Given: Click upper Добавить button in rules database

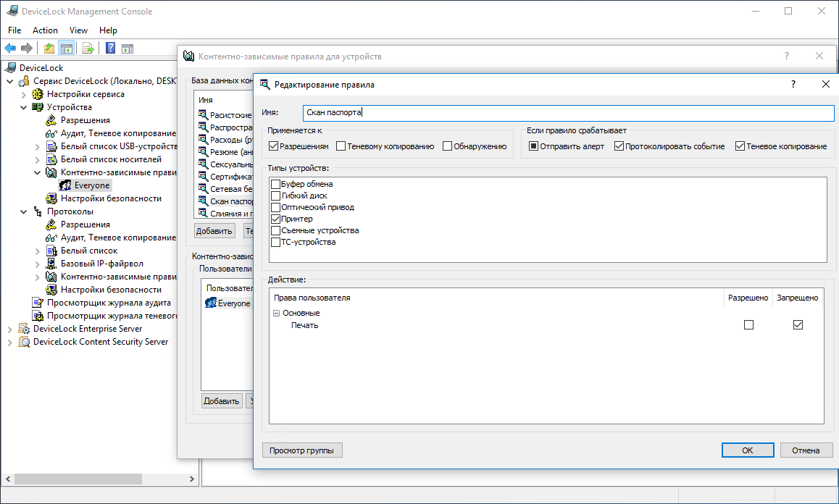Looking at the screenshot, I should [x=214, y=230].
